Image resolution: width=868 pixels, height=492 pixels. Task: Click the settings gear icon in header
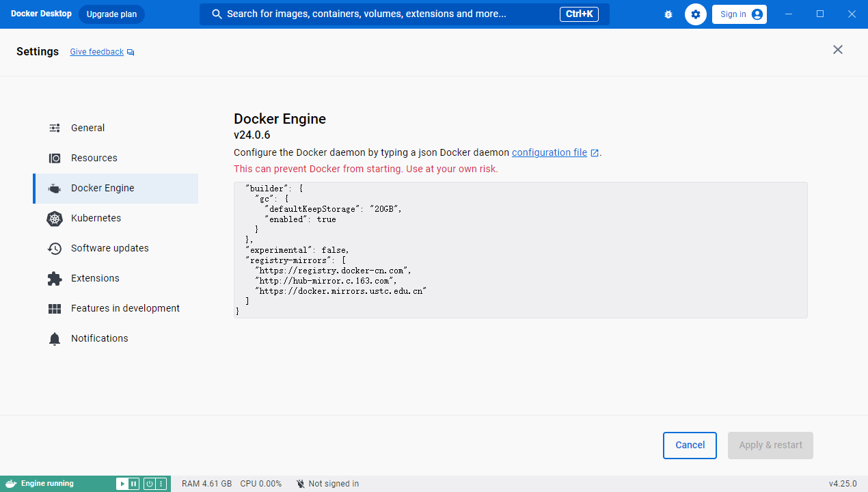696,14
